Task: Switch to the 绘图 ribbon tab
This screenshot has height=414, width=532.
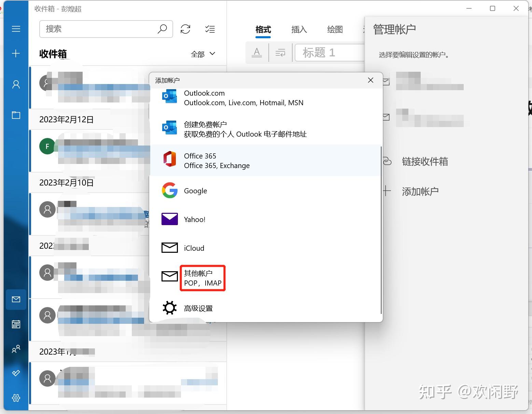Action: pos(334,30)
